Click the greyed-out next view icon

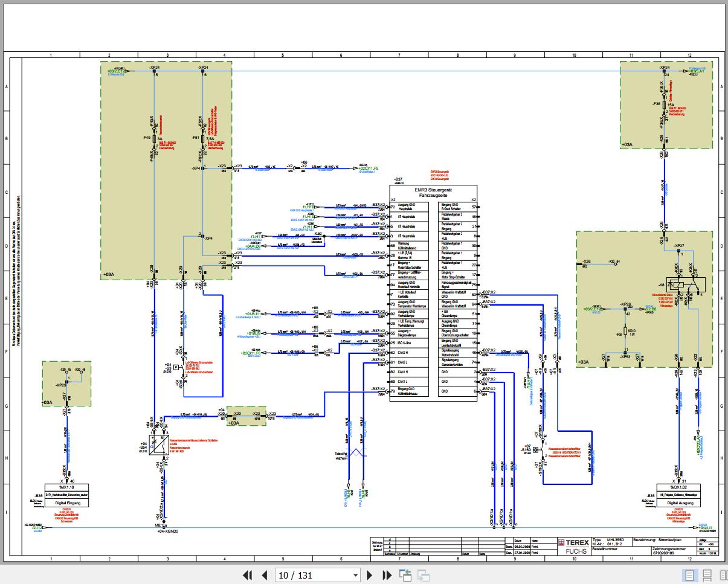coord(424,575)
